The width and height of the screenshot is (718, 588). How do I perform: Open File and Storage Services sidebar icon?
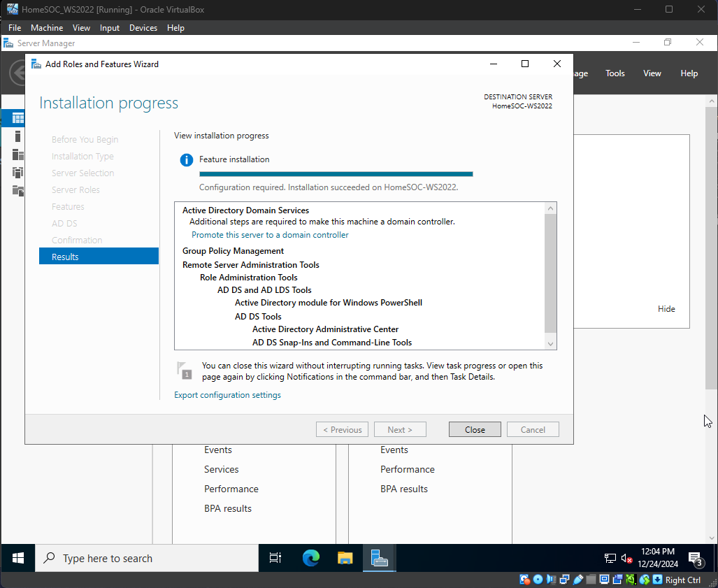coord(17,191)
